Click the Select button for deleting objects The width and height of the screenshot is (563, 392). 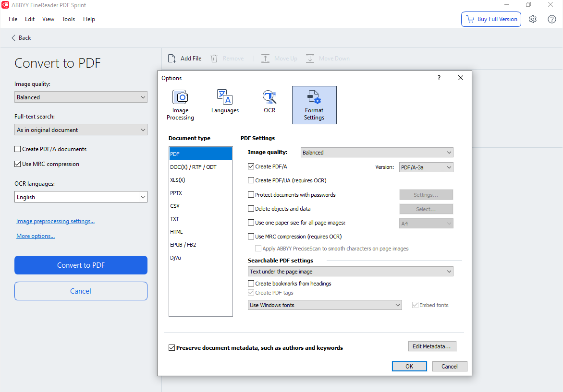(426, 209)
